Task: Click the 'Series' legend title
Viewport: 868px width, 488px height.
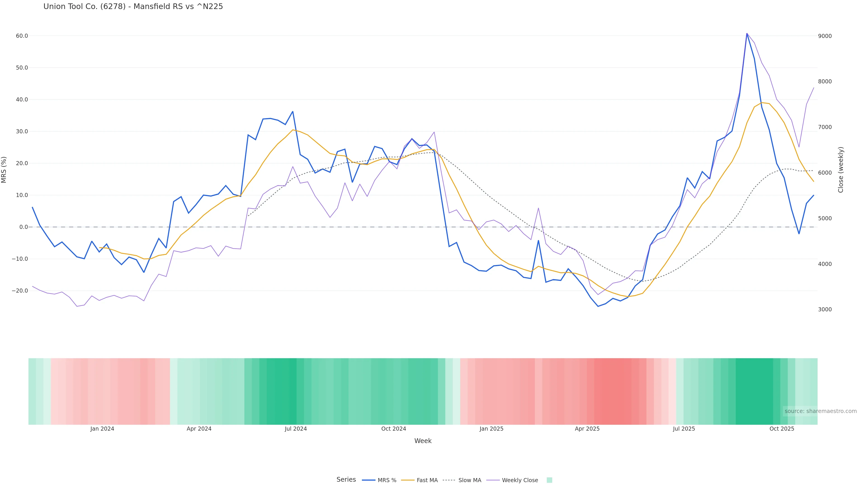Action: click(x=346, y=480)
